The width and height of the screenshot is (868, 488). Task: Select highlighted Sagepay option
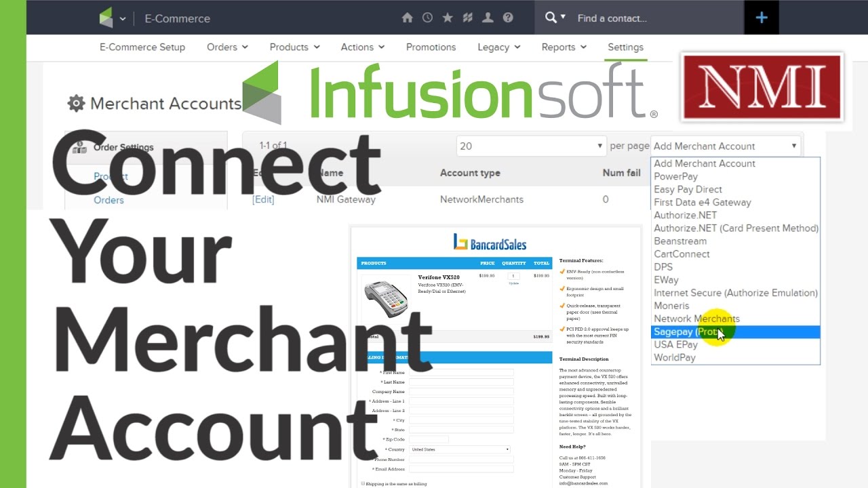[735, 331]
